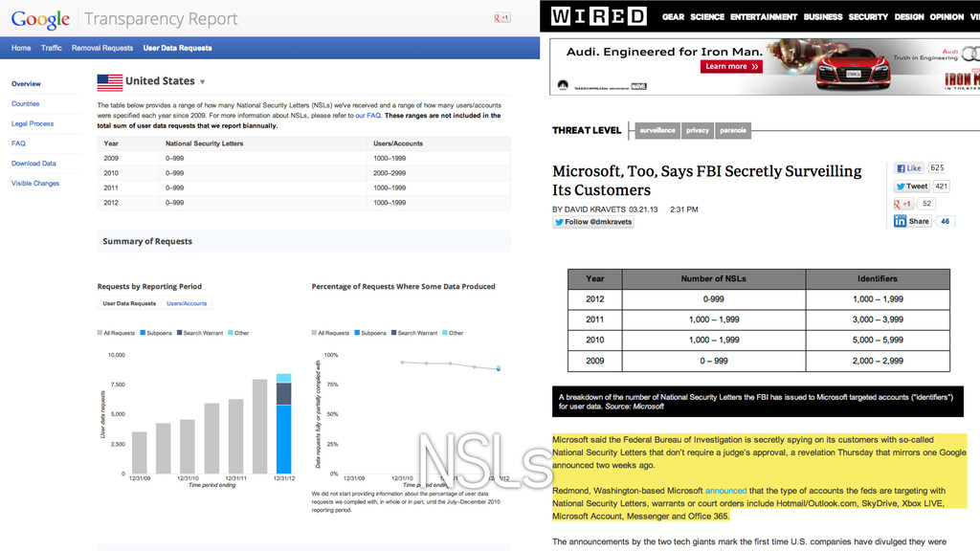The width and height of the screenshot is (980, 551).
Task: Open the SCIENCE menu on Wired
Action: point(707,17)
